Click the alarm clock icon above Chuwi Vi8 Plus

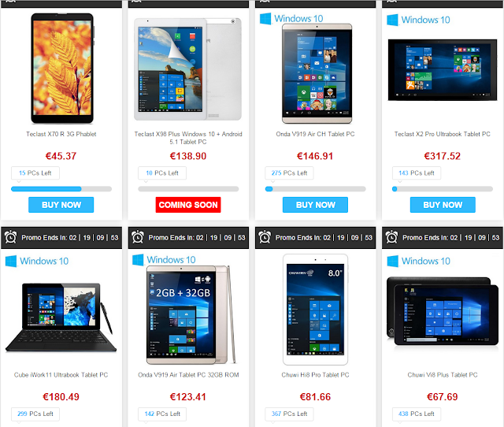pos(391,237)
